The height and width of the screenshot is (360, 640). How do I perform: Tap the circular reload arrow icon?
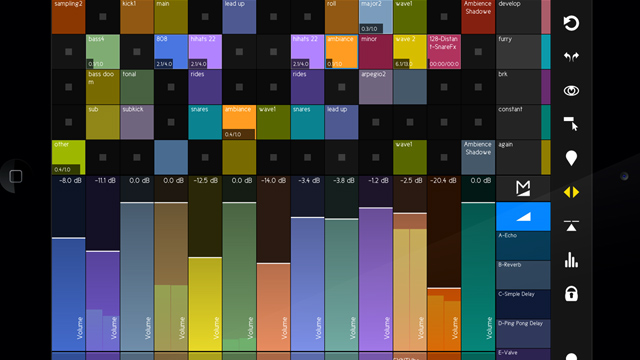pos(571,23)
